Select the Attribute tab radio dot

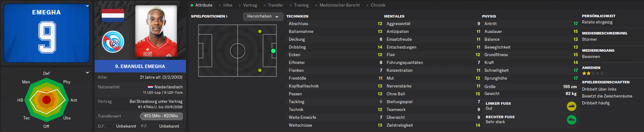(x=192, y=5)
